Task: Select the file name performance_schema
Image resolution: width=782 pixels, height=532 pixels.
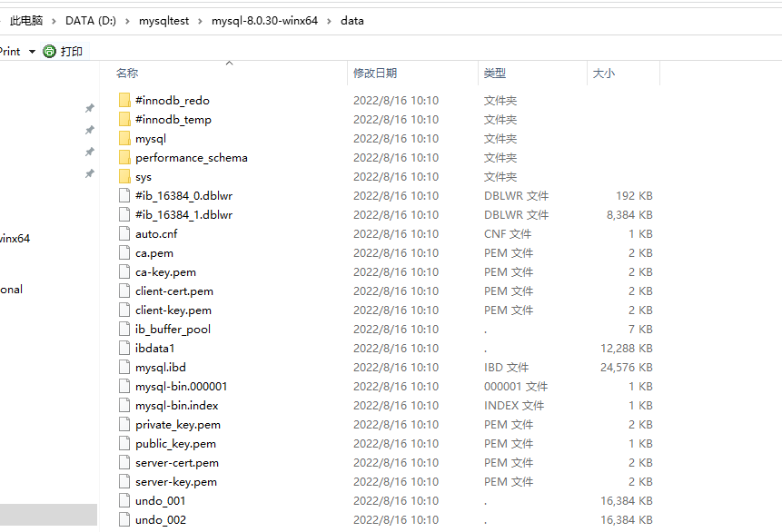Action: click(192, 158)
